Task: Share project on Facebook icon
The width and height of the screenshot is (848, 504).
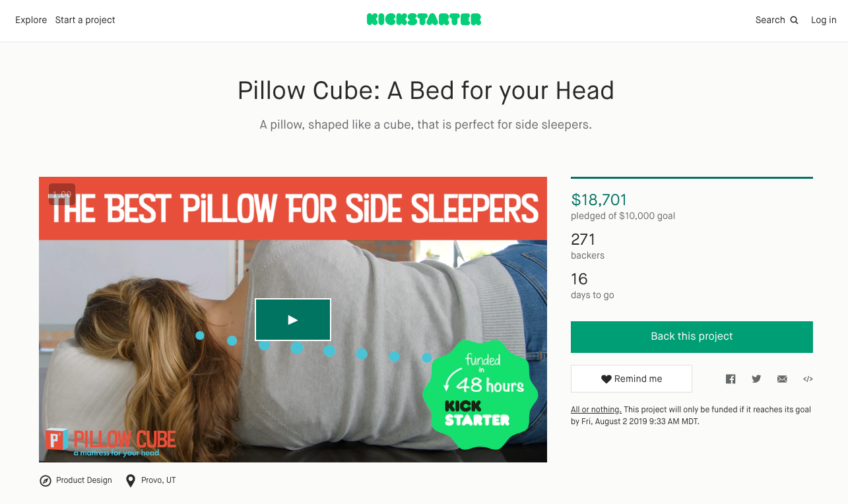Action: (731, 379)
